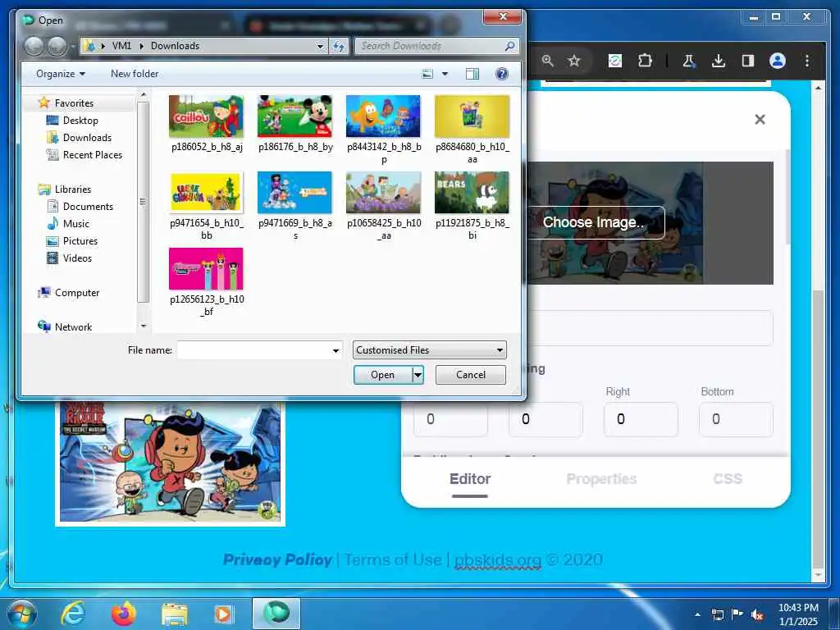The height and width of the screenshot is (630, 840).
Task: Cancel the Open dialog
Action: point(470,375)
